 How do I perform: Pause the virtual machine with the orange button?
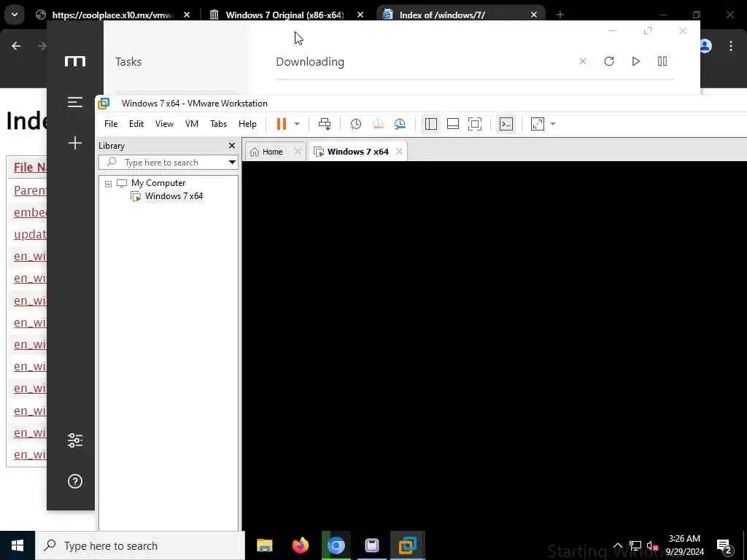click(x=281, y=124)
